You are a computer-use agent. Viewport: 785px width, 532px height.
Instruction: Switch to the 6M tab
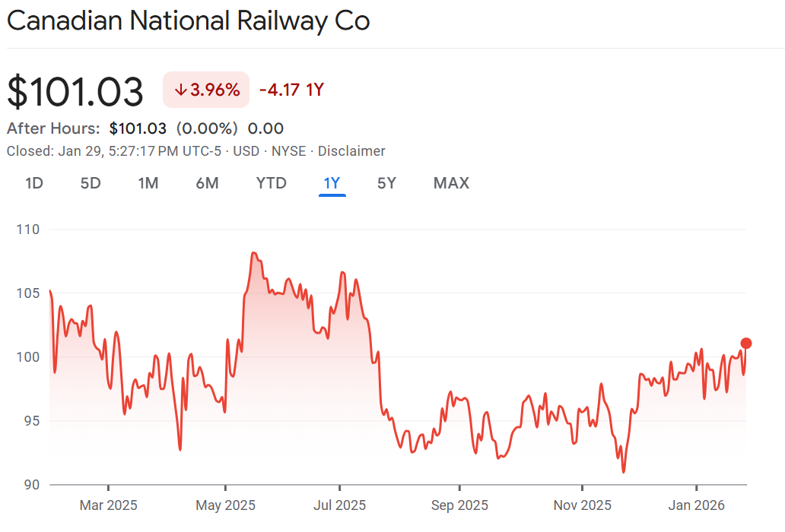point(207,183)
